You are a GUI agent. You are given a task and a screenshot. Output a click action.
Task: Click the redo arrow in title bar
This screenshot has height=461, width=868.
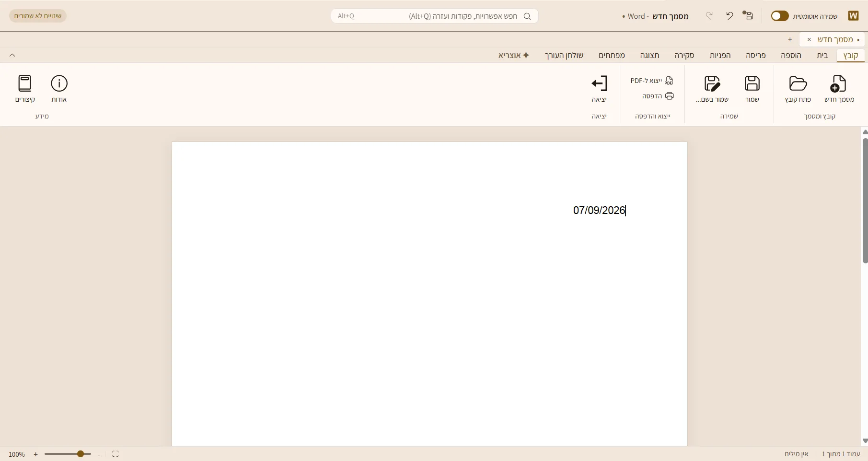[x=709, y=16]
